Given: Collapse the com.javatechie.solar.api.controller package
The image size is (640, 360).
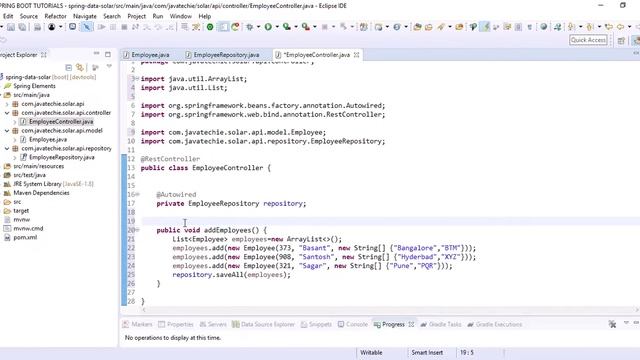Looking at the screenshot, I should (x=7, y=113).
